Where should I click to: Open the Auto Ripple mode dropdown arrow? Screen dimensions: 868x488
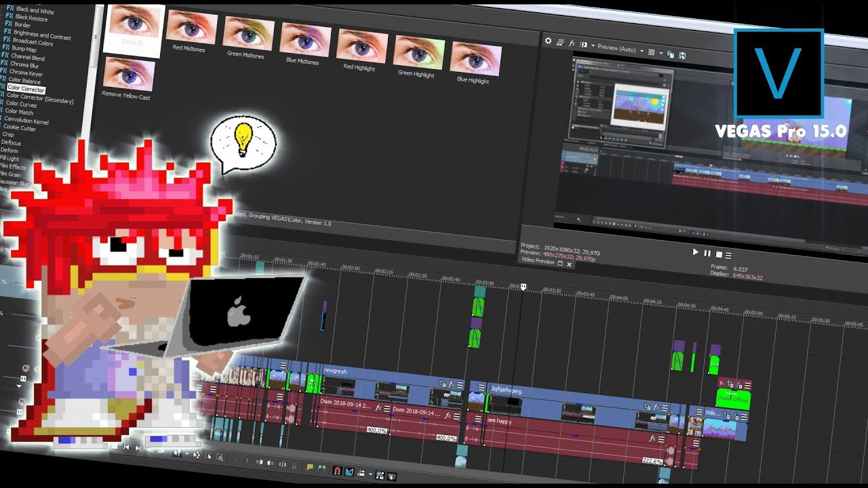tap(370, 474)
